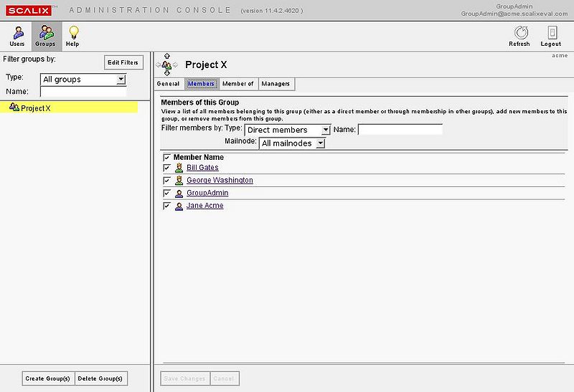Switch to the General tab
This screenshot has height=392, width=574.
(x=168, y=84)
